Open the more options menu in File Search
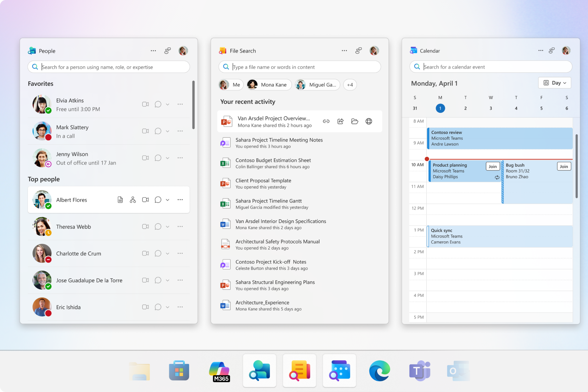 pos(344,50)
